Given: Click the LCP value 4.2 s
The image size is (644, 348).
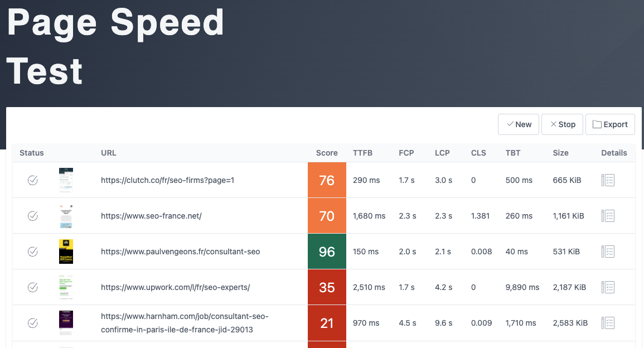Looking at the screenshot, I should (x=444, y=287).
